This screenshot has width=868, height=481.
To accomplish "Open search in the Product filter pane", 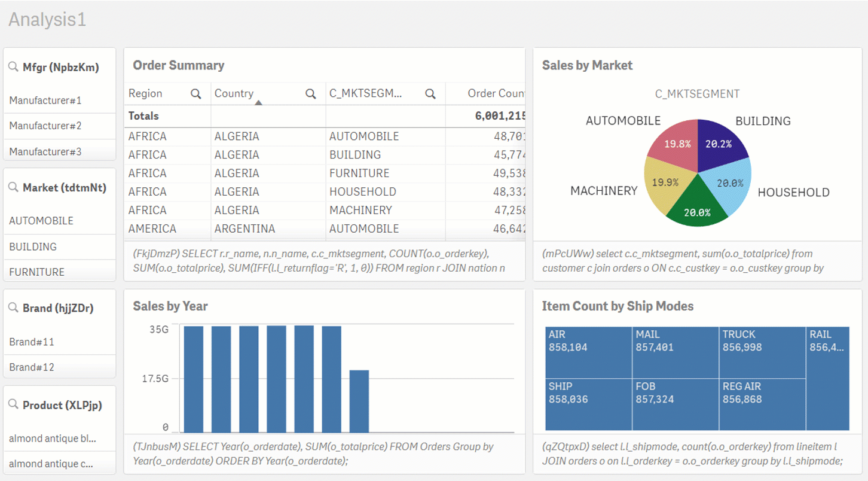I will 13,405.
